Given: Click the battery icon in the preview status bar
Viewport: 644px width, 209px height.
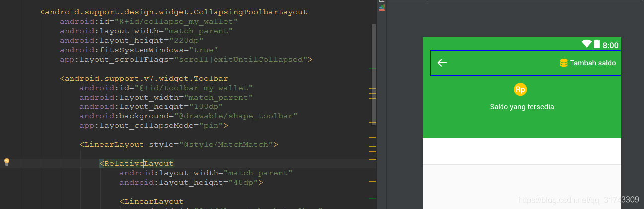Looking at the screenshot, I should tap(597, 44).
